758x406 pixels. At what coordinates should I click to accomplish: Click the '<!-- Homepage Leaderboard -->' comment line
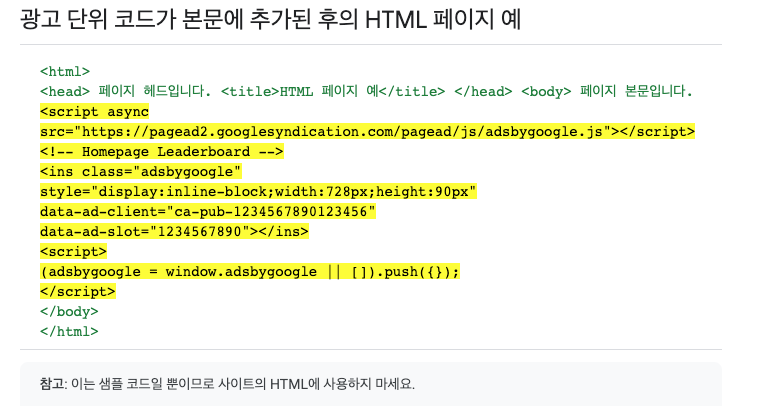pyautogui.click(x=161, y=152)
